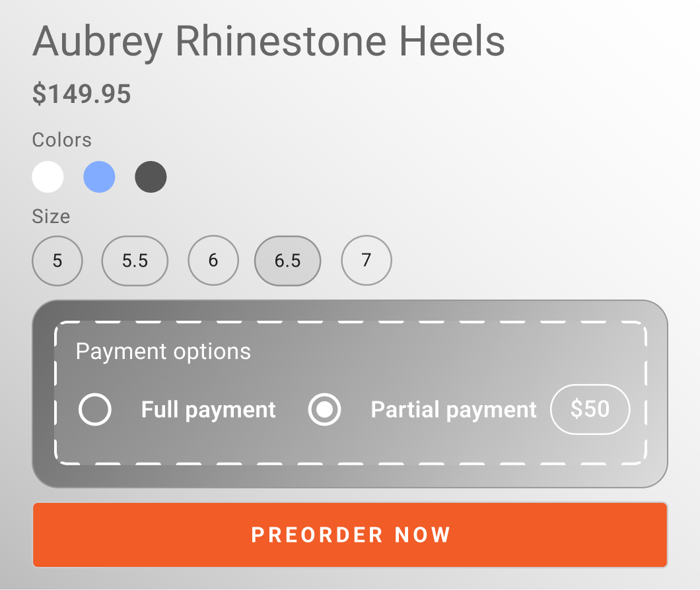Click the $149.95 price
The width and height of the screenshot is (700, 590).
point(82,94)
